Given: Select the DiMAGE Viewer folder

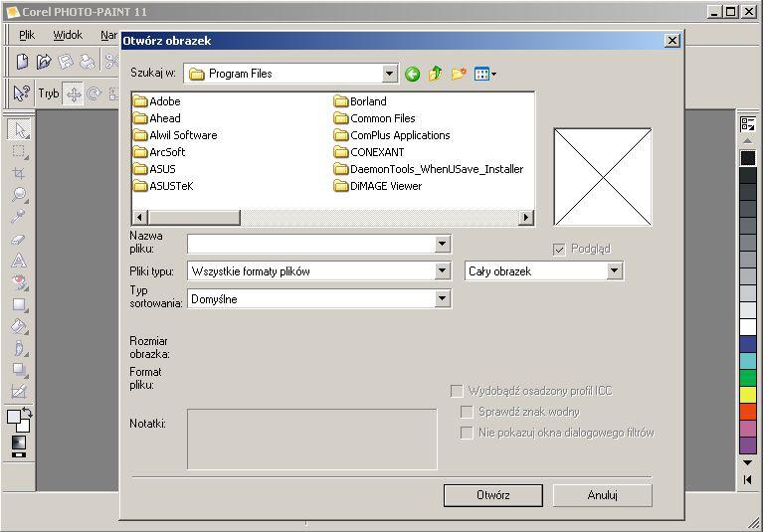Looking at the screenshot, I should [x=378, y=186].
